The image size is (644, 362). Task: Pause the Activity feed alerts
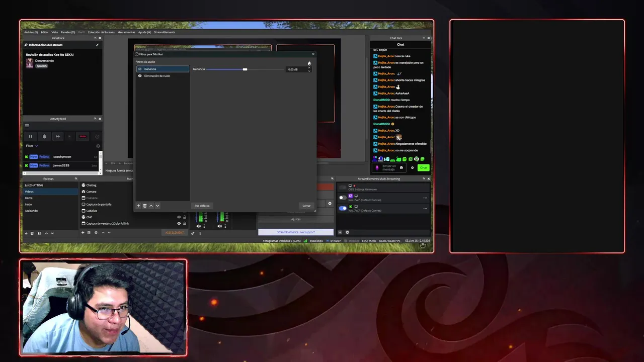pyautogui.click(x=30, y=136)
